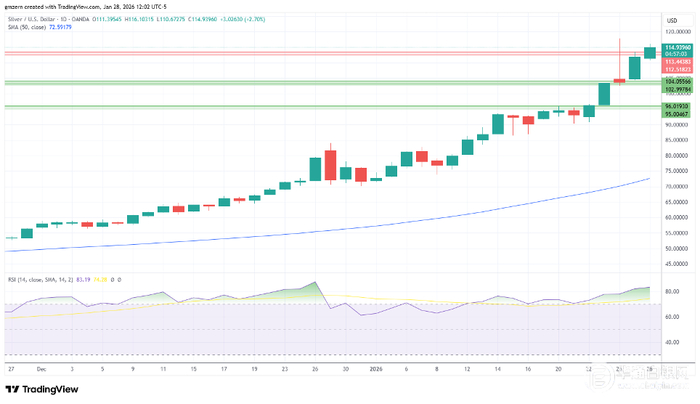
Task: Select the blue SMA 72.59179 value
Action: tap(60, 27)
